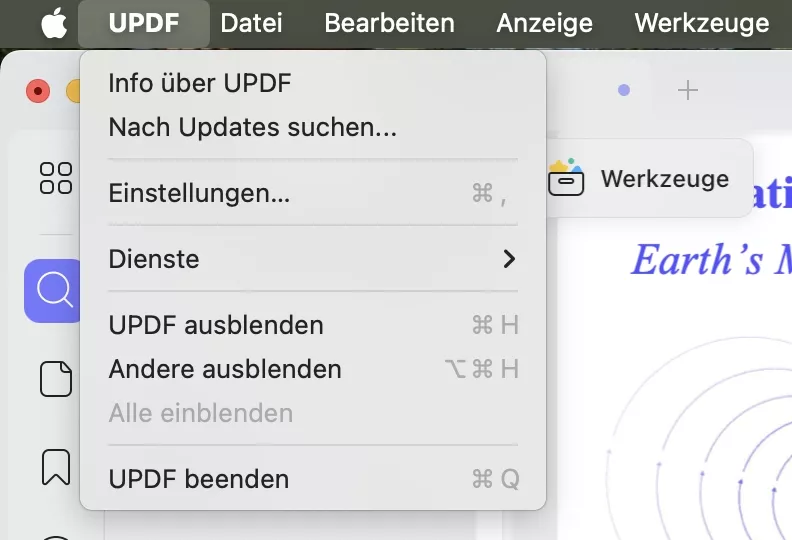Open Einstellungen… from the menu

click(313, 193)
